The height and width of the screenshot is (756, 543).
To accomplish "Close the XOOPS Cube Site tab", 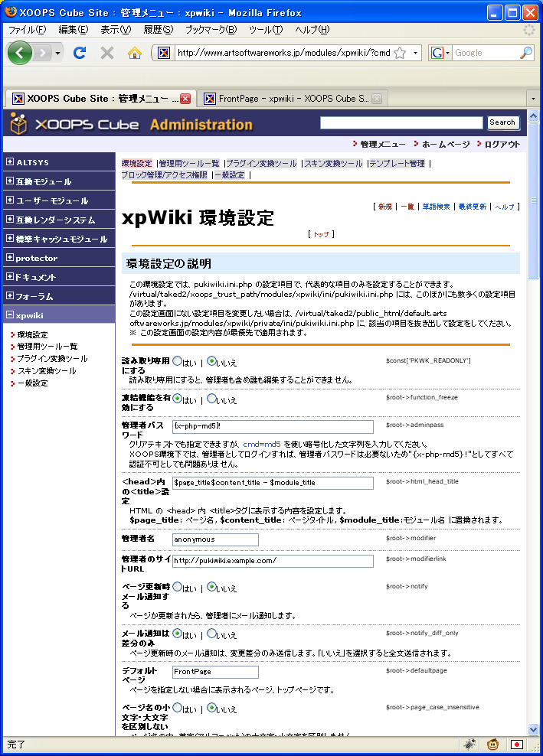I will pyautogui.click(x=185, y=99).
